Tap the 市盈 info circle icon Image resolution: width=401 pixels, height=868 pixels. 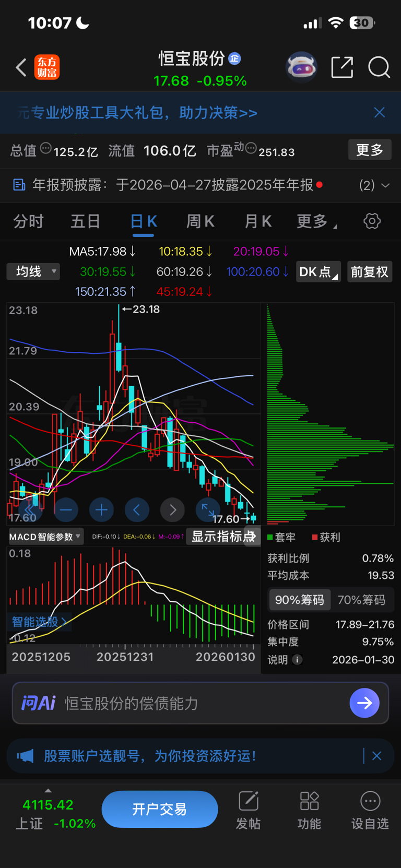pos(251,148)
